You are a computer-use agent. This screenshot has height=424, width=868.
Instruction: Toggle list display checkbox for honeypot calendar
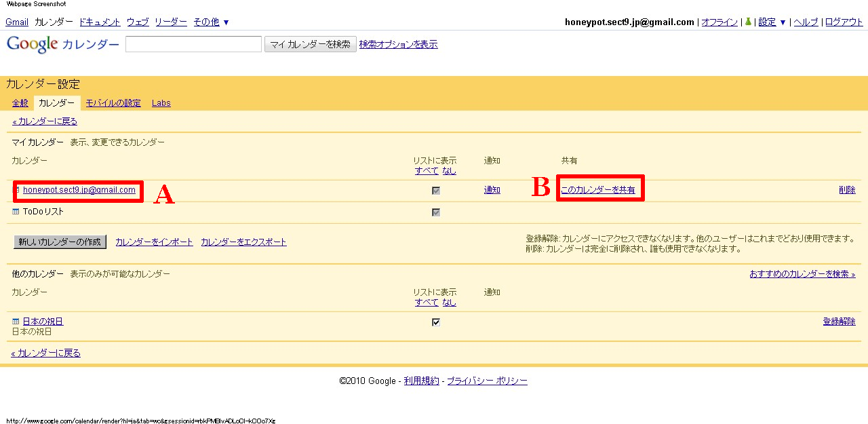pos(436,191)
